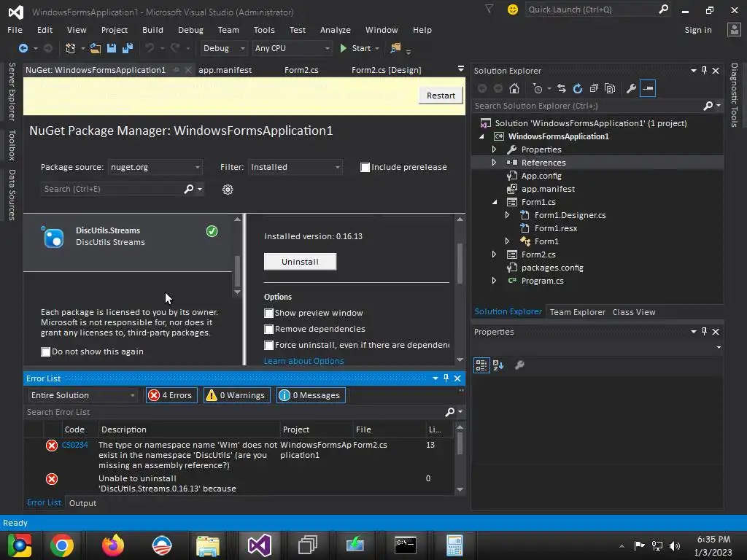This screenshot has width=747, height=560.
Task: Click the New Project toolbar icon
Action: pyautogui.click(x=71, y=48)
